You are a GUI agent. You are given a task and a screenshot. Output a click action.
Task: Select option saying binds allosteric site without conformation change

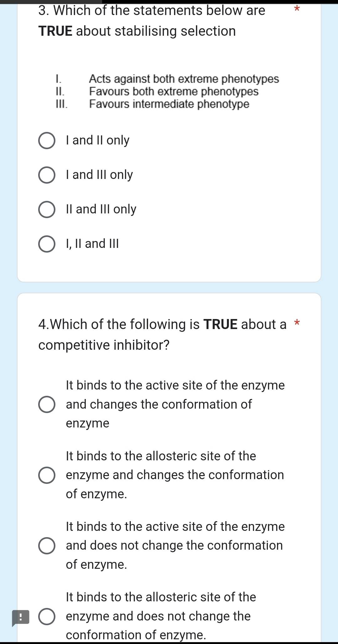click(x=47, y=616)
